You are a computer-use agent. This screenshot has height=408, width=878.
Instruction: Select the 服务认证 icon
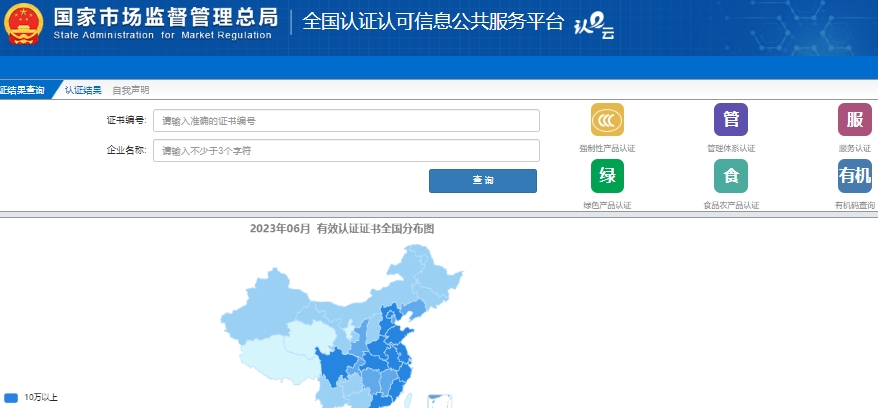point(854,120)
